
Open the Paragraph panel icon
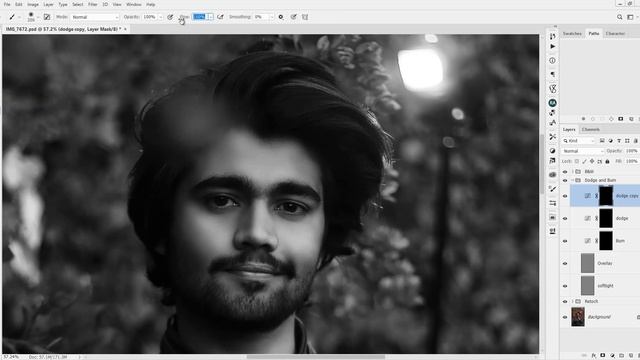pyautogui.click(x=552, y=74)
